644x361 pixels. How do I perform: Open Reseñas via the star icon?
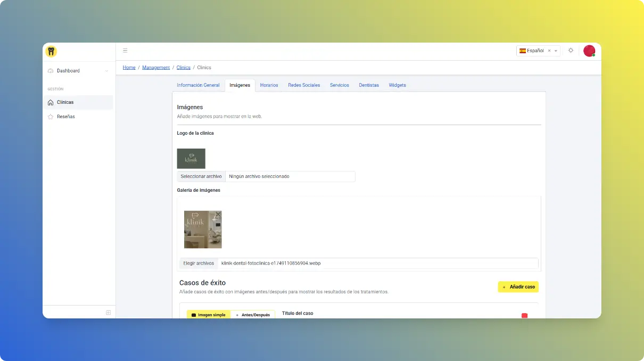[51, 117]
